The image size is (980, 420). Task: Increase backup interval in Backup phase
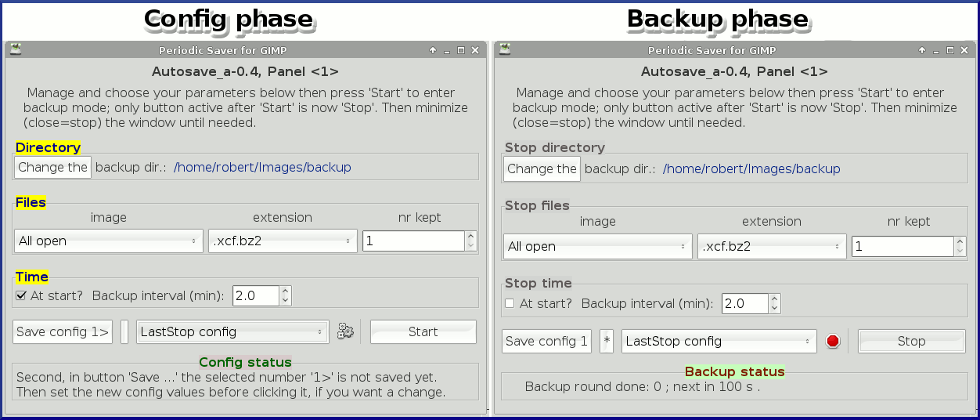coord(774,299)
